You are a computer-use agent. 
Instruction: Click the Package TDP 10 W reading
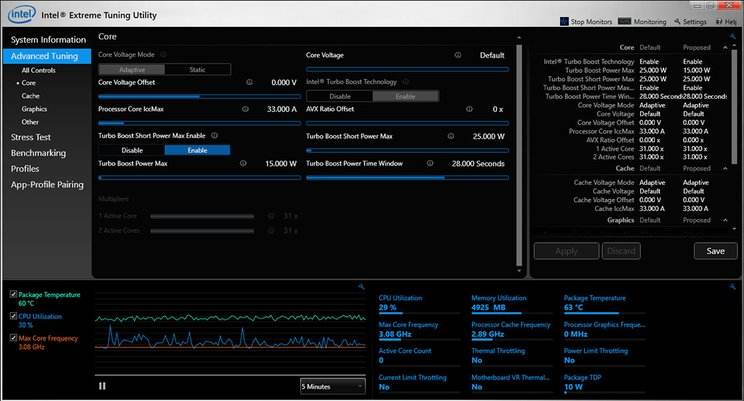(x=573, y=387)
